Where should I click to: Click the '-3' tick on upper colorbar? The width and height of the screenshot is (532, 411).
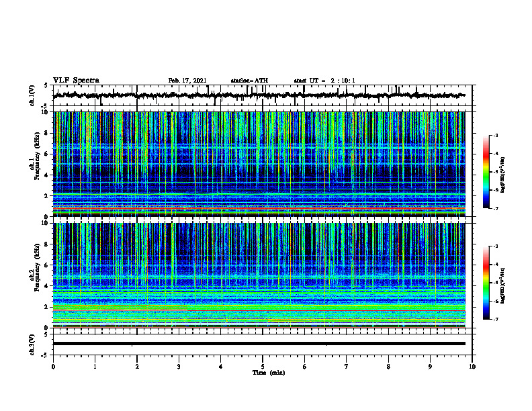point(495,135)
